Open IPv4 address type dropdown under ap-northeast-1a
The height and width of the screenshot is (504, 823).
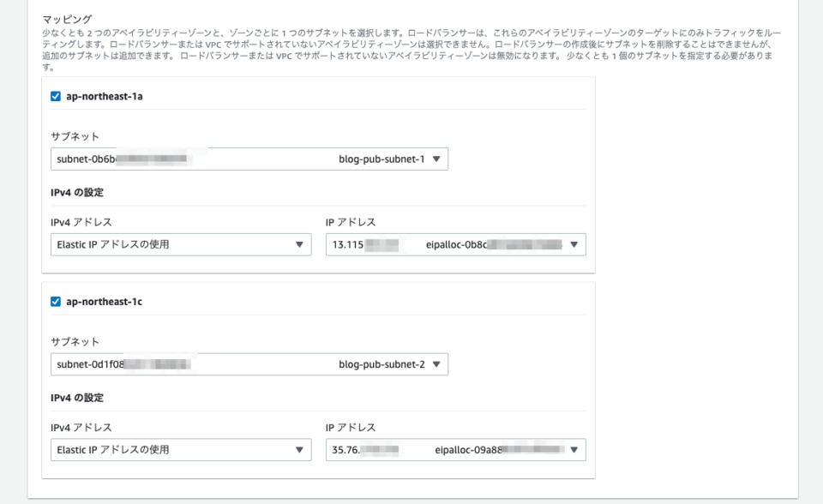pos(181,244)
